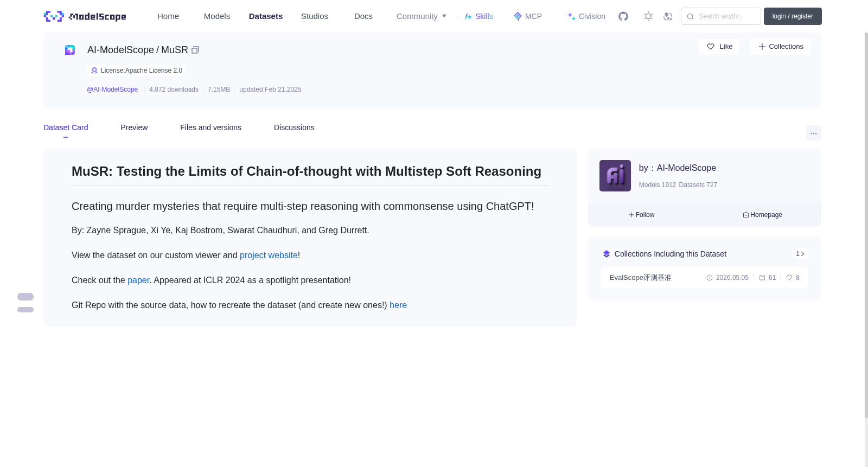Toggle the light/dark theme sun icon
Screen dimensions: 868x467
648,16
